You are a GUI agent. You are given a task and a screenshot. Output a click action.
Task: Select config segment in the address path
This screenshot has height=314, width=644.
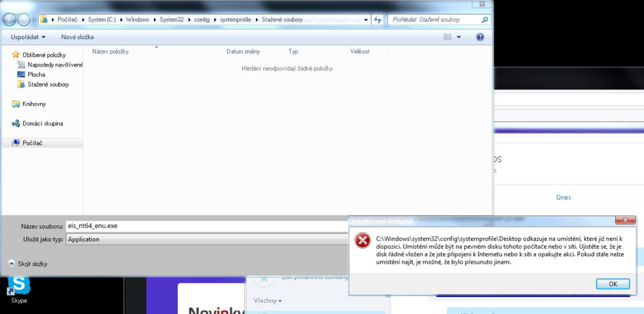pos(202,19)
